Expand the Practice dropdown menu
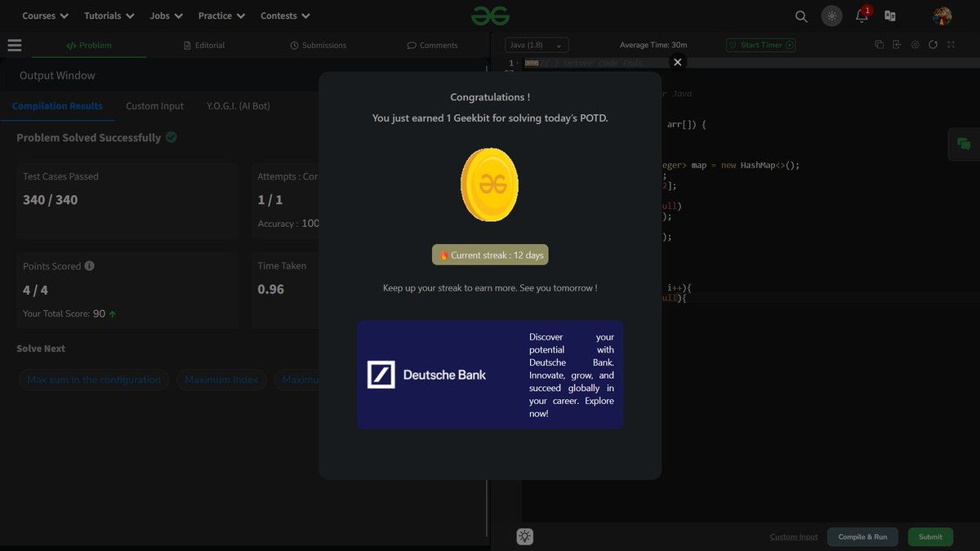The width and height of the screenshot is (980, 551). [x=222, y=16]
